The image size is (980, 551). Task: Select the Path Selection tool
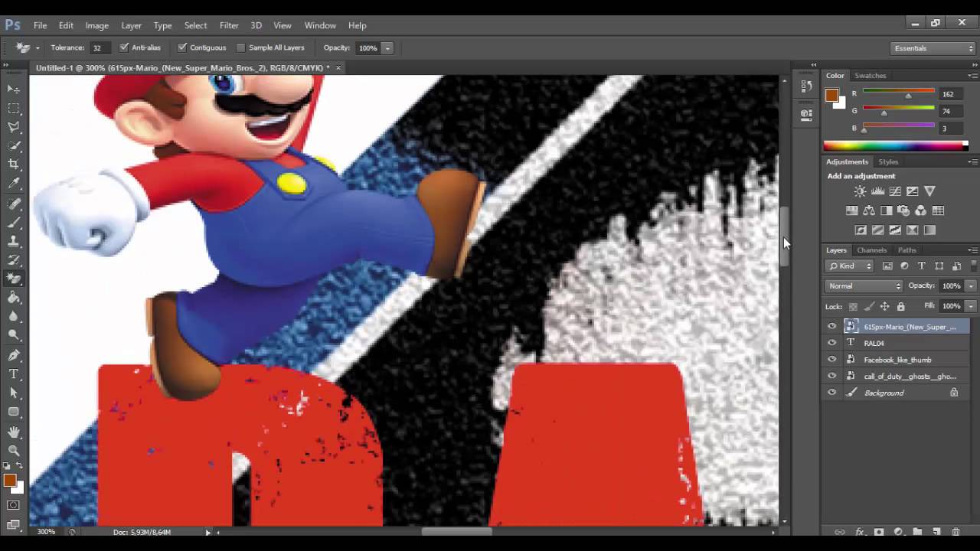tap(14, 393)
